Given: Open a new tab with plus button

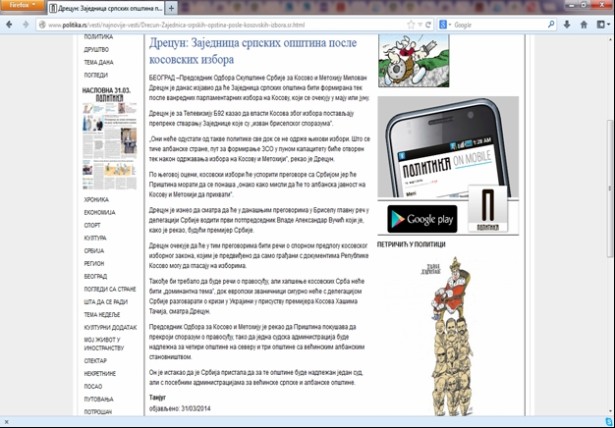Looking at the screenshot, I should [171, 8].
